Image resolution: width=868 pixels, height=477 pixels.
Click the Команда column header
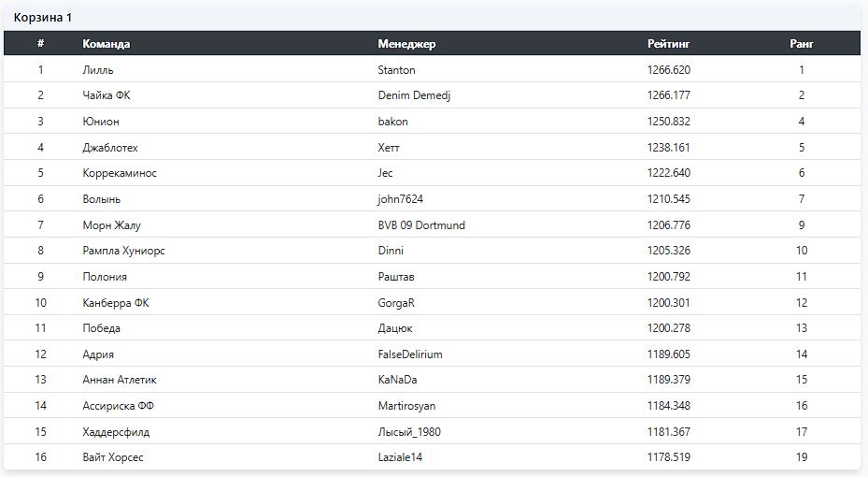[106, 44]
